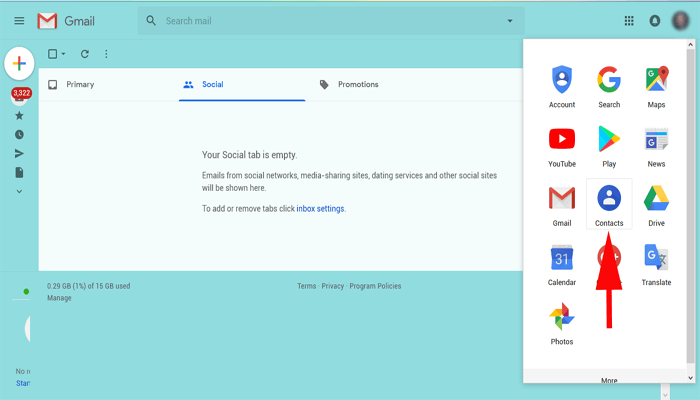Screen dimensions: 700x400
Task: Click the search magnifier icon
Action: pos(151,21)
